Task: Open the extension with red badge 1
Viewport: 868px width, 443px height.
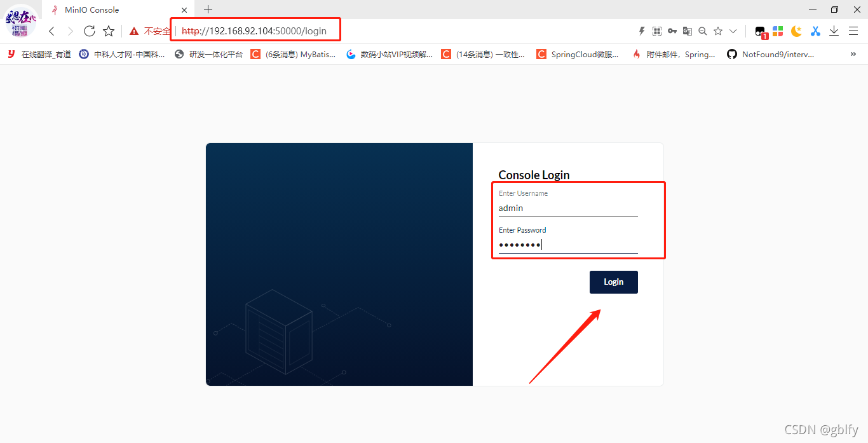Action: click(761, 32)
